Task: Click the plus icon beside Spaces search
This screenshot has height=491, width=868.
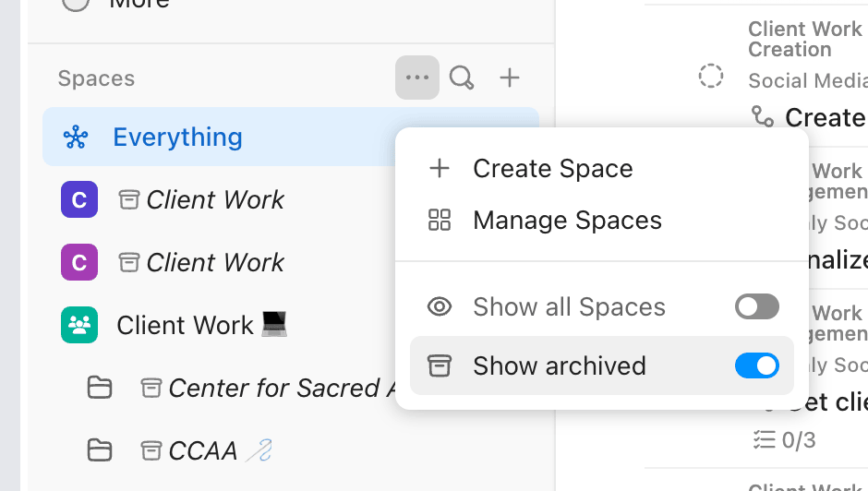Action: 510,78
